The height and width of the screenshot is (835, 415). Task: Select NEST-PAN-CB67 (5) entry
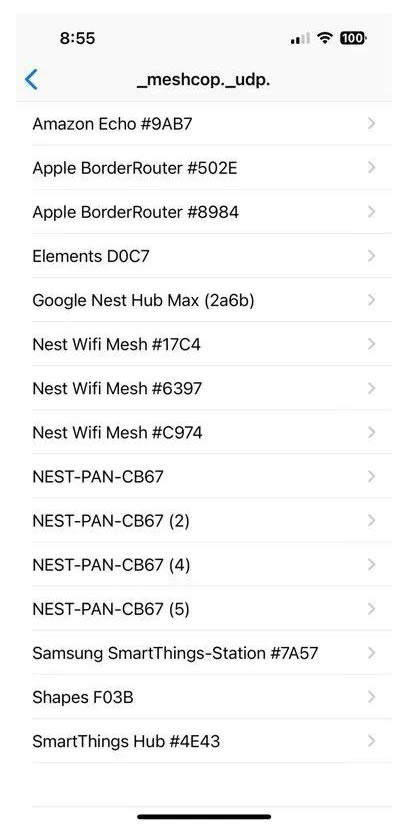coord(211,609)
